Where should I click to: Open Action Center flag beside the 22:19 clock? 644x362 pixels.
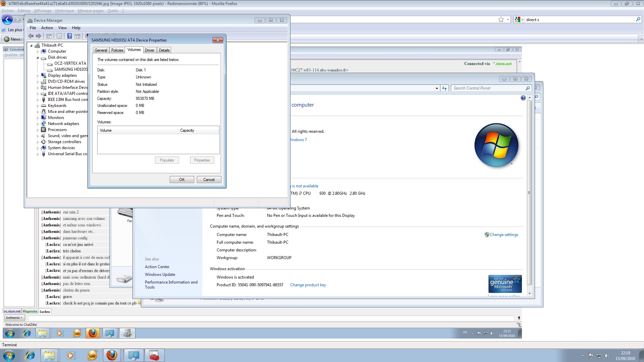click(591, 356)
